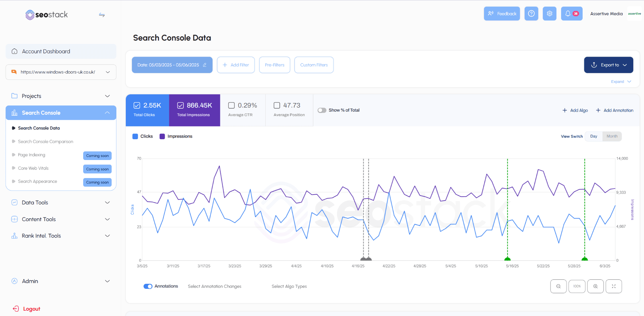The height and width of the screenshot is (316, 644).
Task: Click the seostack logo
Action: (x=47, y=15)
